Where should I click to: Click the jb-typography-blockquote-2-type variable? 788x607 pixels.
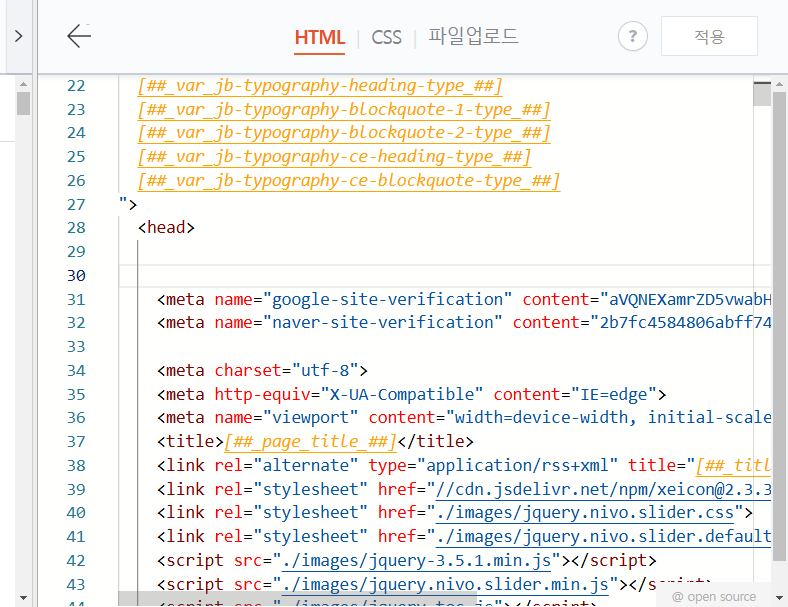(x=344, y=133)
